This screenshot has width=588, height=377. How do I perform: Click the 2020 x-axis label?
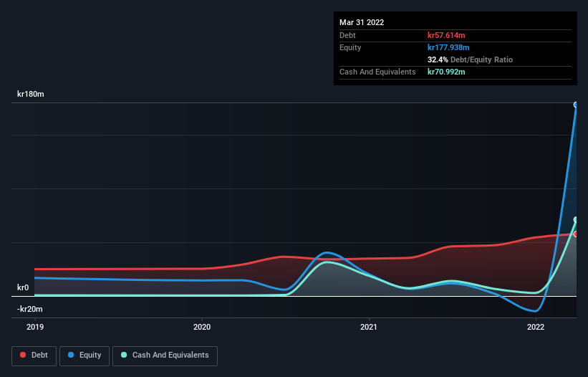pos(202,327)
